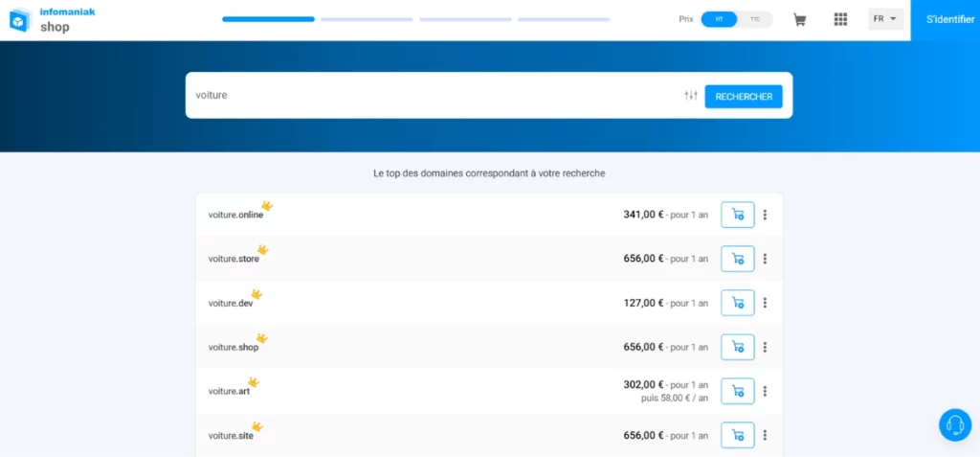
Task: Add voiture.dev to cart
Action: click(737, 303)
